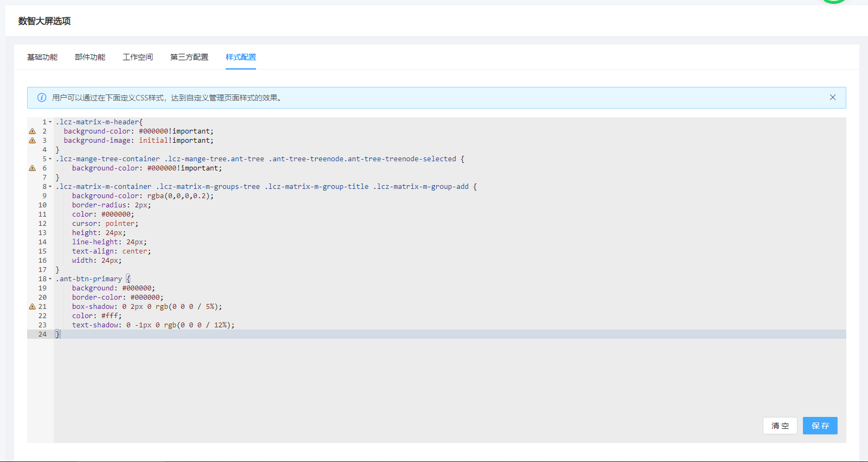Screen dimensions: 868x462
Task: Click warning icon on line 2
Action: (32, 131)
